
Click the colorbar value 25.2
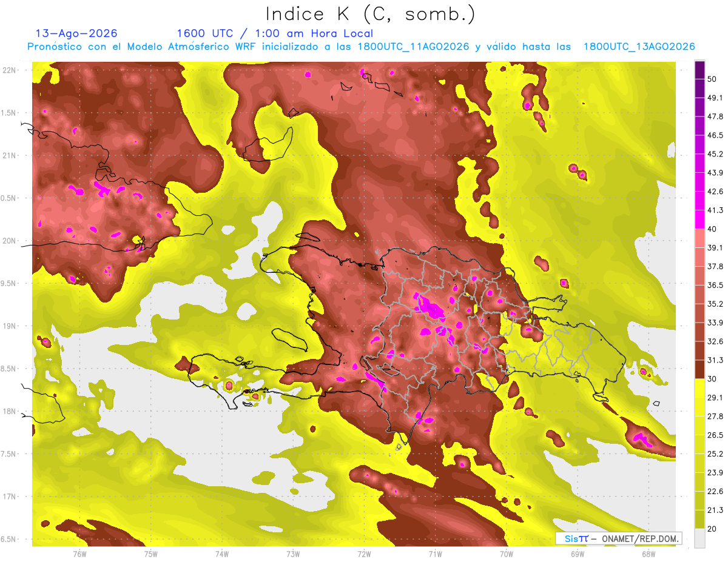click(715, 454)
